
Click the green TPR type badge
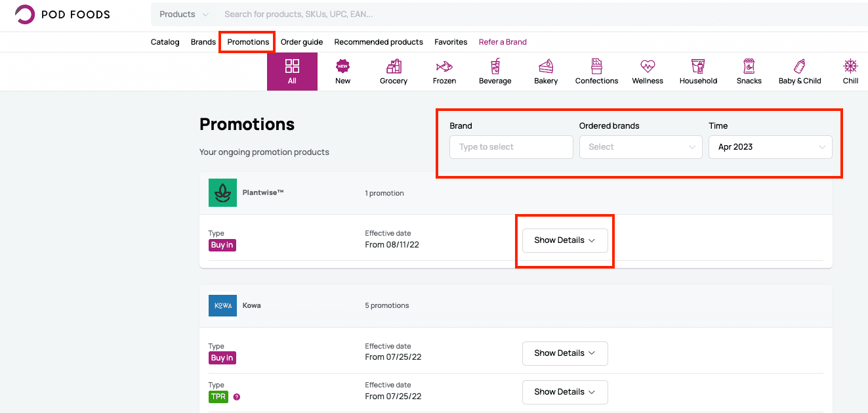pyautogui.click(x=218, y=397)
